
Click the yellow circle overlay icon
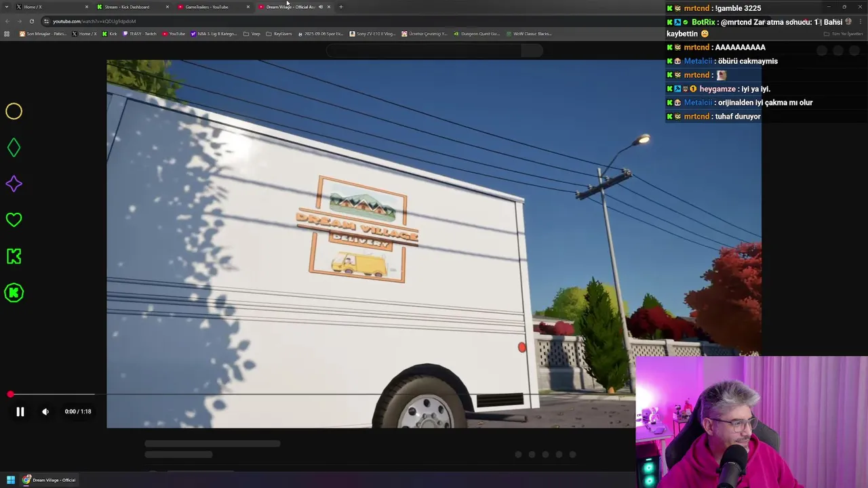point(14,111)
